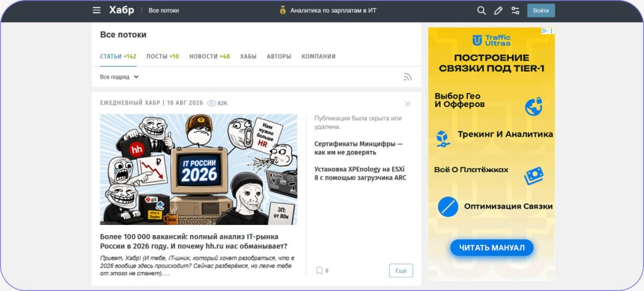The width and height of the screenshot is (644, 291).
Task: Click the article preview text Привет, Хабр!
Action: pos(197,266)
